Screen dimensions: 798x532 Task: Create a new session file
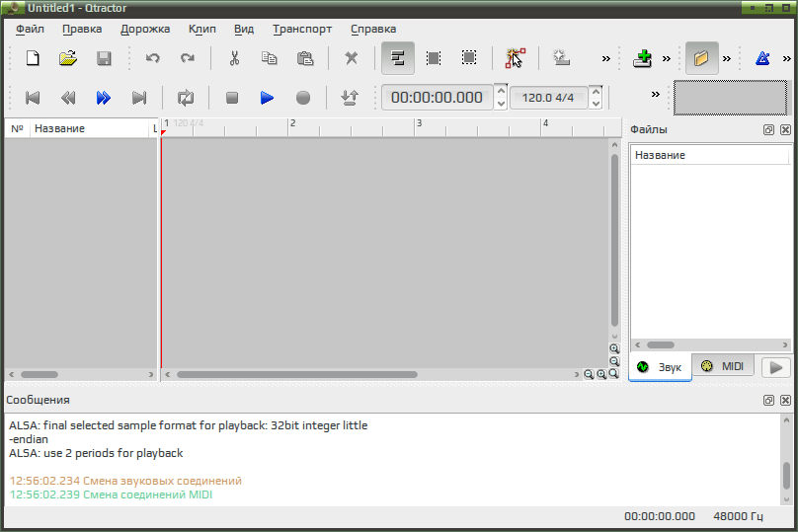[33, 58]
